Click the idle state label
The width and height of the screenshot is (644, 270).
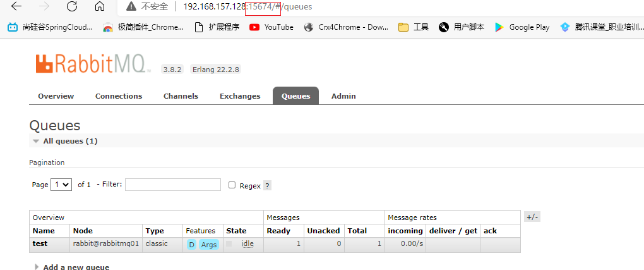tap(247, 243)
